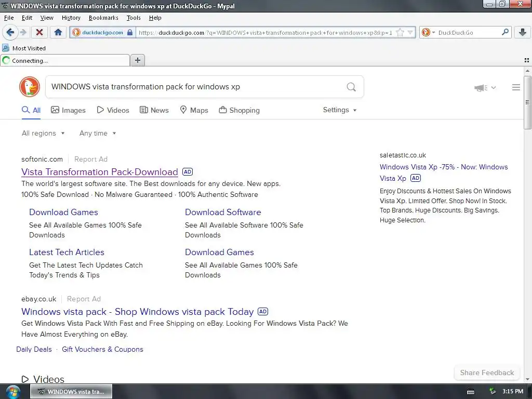
Task: Switch to Images results tab
Action: pyautogui.click(x=68, y=110)
